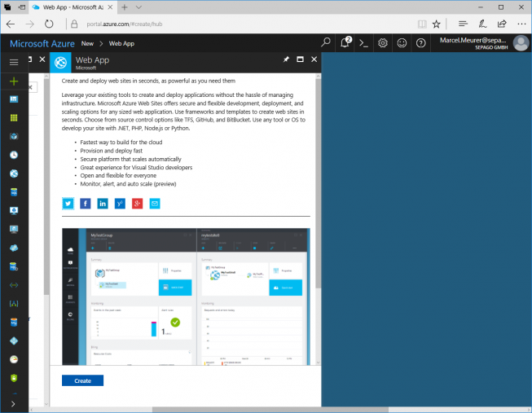Select the Web App - Microsoft Azure tab
This screenshot has width=532, height=413.
73,7
